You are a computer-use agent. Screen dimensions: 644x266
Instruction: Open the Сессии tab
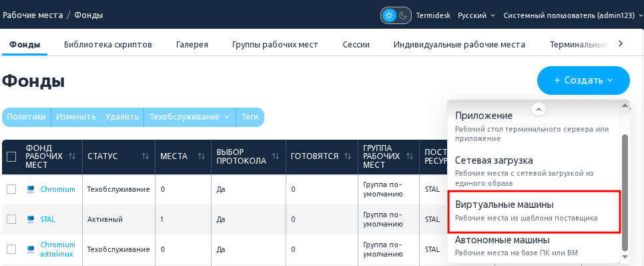click(356, 44)
